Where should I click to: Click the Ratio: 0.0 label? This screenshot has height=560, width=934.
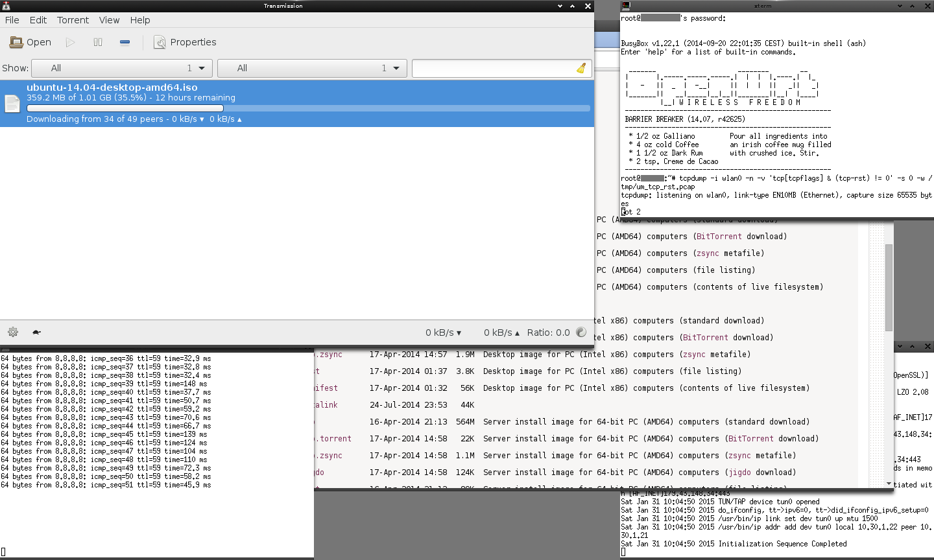pos(548,332)
